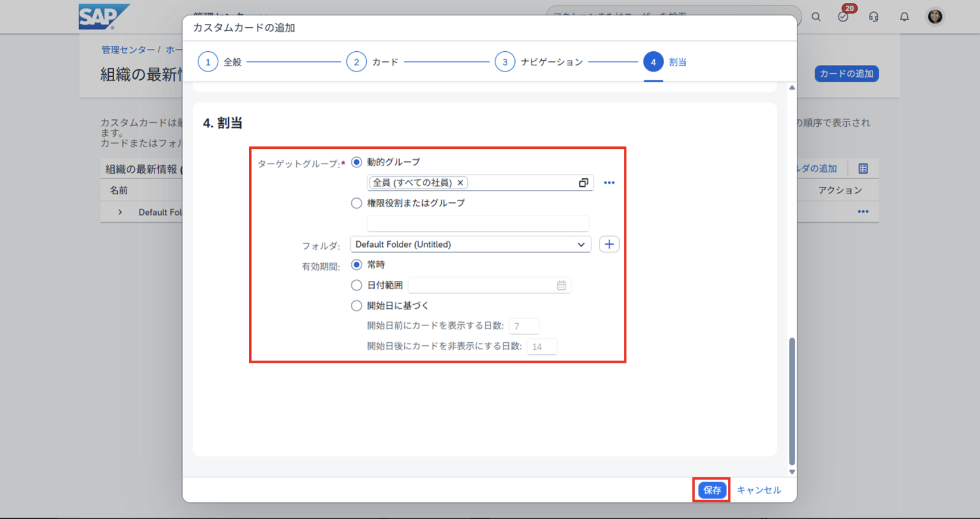The width and height of the screenshot is (980, 519).
Task: Click the 保存 button
Action: 711,490
